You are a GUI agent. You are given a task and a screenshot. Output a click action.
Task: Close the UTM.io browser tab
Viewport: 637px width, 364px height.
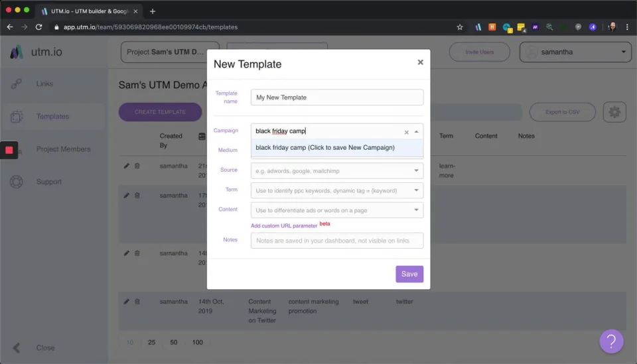point(135,11)
